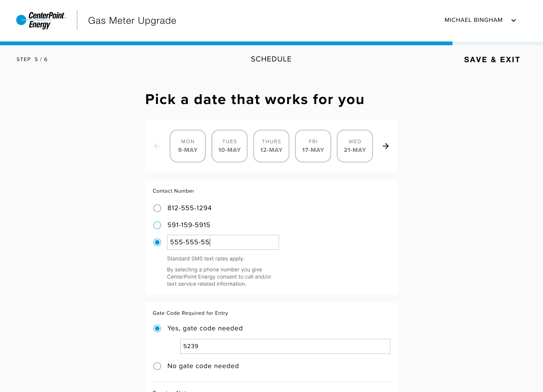Select phone number 812-555-1294
The height and width of the screenshot is (392, 543).
(x=157, y=208)
